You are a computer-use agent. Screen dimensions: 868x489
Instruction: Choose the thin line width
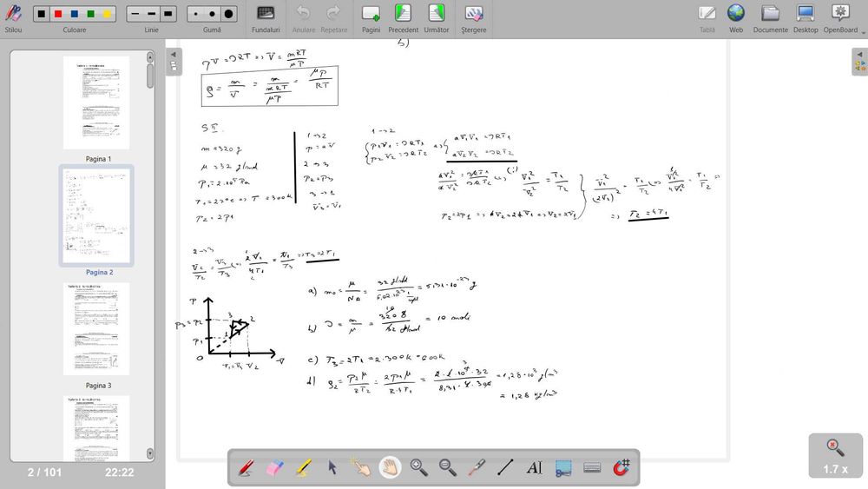point(135,14)
